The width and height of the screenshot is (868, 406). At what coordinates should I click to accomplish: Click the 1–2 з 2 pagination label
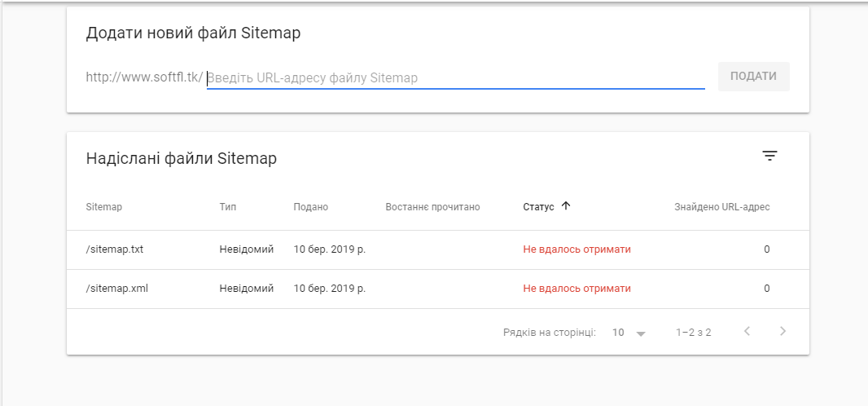coord(694,333)
